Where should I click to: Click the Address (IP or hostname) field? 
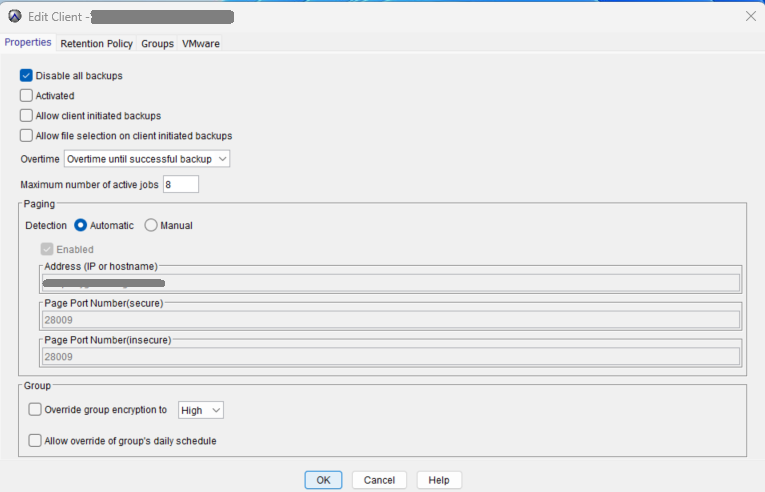[391, 283]
